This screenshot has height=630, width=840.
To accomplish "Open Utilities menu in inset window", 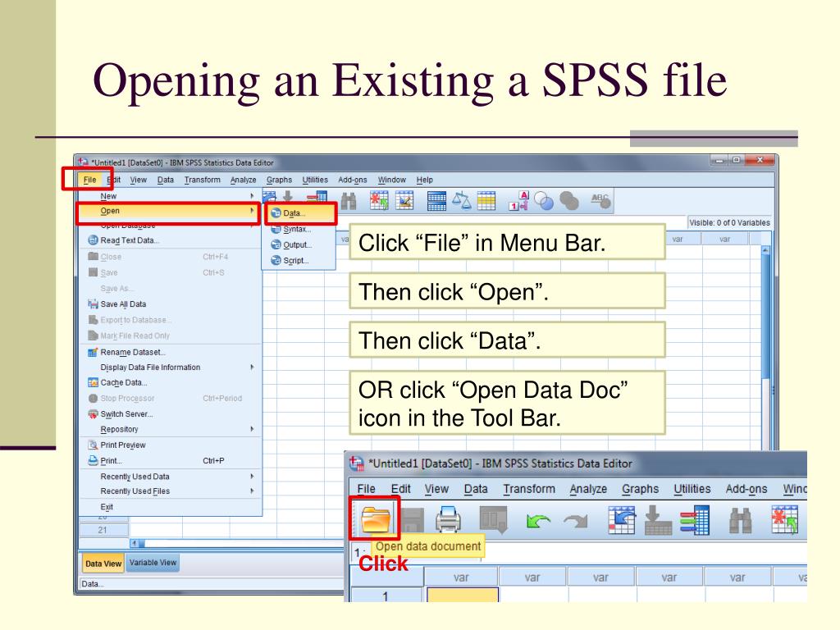I will 692,489.
